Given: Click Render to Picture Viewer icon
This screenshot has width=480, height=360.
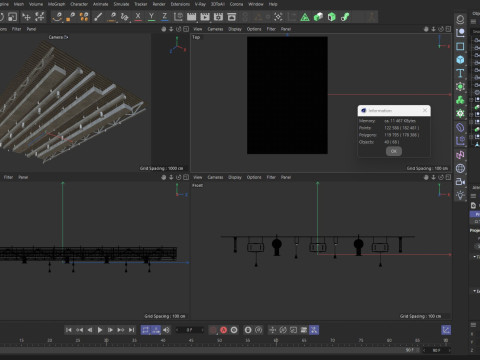Looking at the screenshot, I should pos(205,17).
